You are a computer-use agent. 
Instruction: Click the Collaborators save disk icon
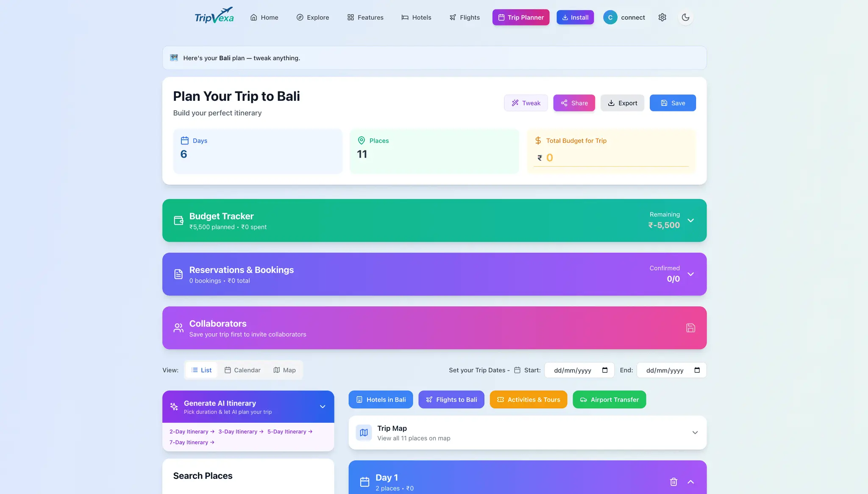(691, 328)
